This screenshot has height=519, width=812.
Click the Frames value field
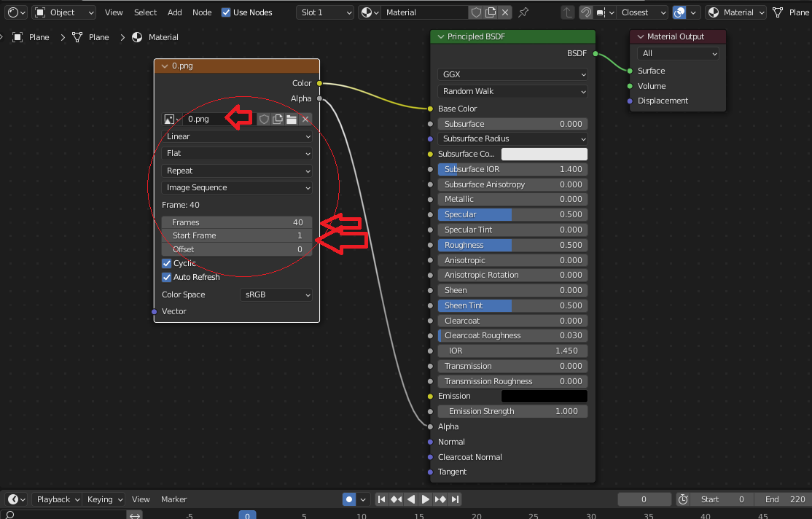point(237,222)
